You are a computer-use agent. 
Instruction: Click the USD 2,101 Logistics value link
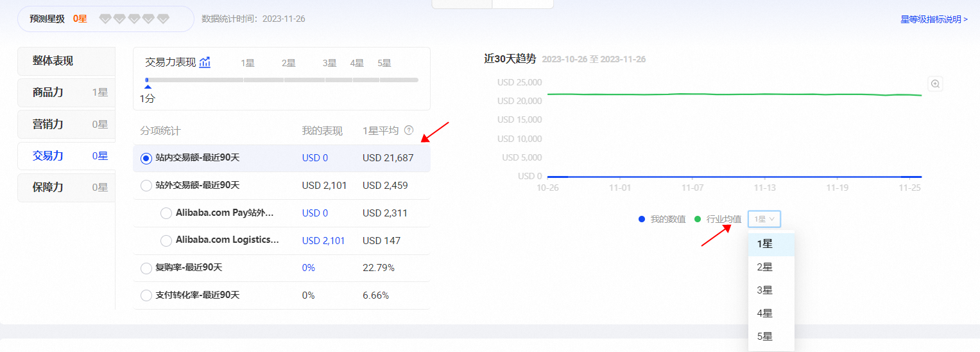click(323, 241)
